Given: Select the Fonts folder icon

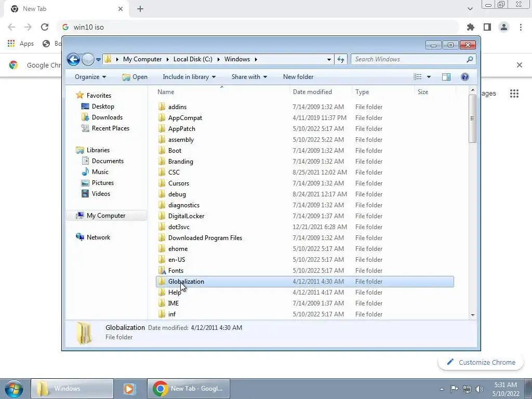Looking at the screenshot, I should pos(162,270).
